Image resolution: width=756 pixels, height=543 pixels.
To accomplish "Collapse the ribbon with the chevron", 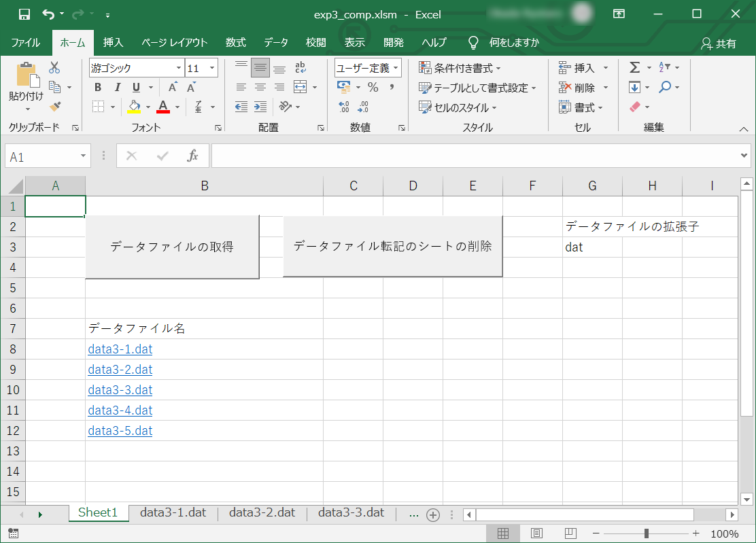I will (744, 128).
